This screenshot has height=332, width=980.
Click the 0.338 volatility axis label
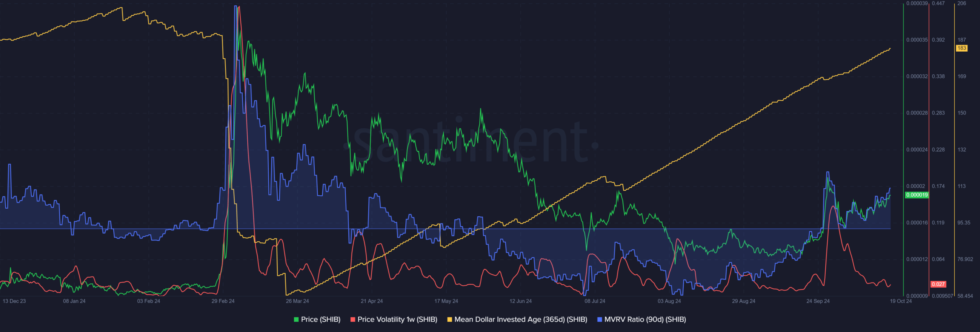click(938, 77)
